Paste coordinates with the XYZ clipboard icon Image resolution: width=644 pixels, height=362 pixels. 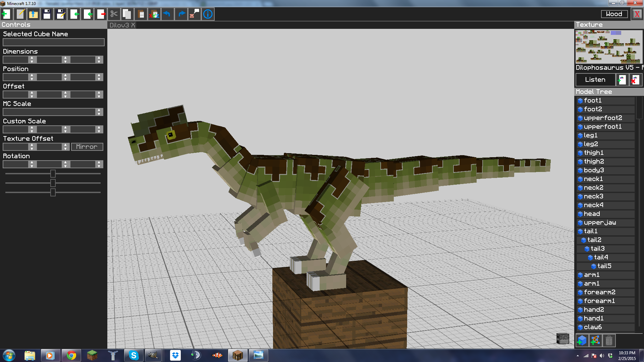pyautogui.click(x=154, y=14)
